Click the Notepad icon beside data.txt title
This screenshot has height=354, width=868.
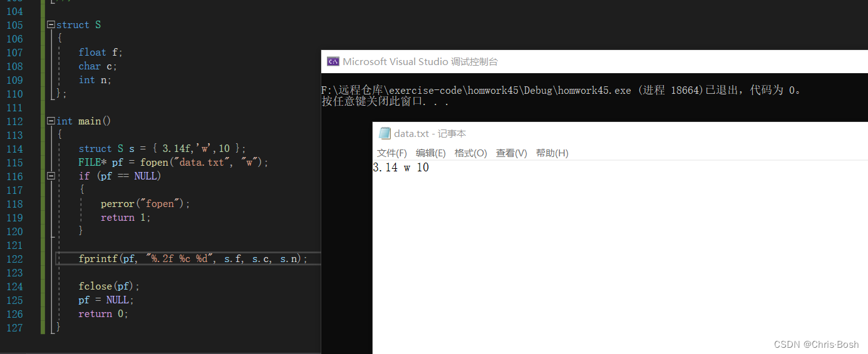point(385,133)
